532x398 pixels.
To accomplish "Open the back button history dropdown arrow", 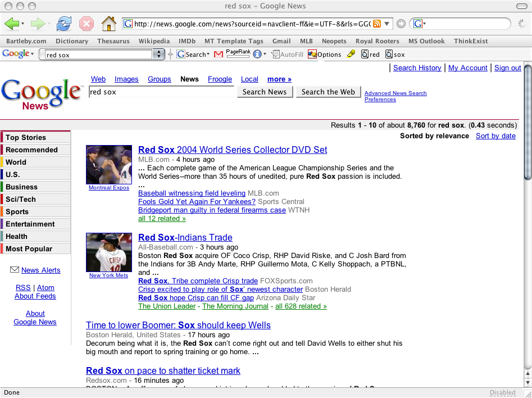I will tap(22, 24).
